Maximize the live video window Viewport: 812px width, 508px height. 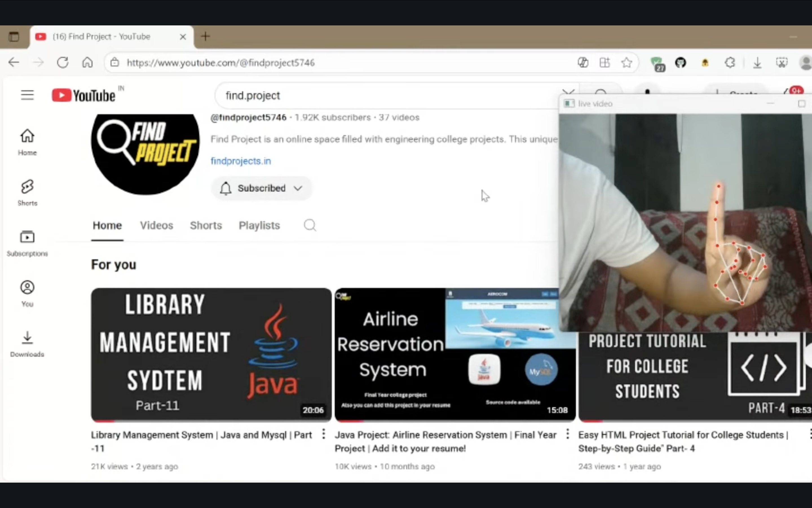[x=801, y=104]
